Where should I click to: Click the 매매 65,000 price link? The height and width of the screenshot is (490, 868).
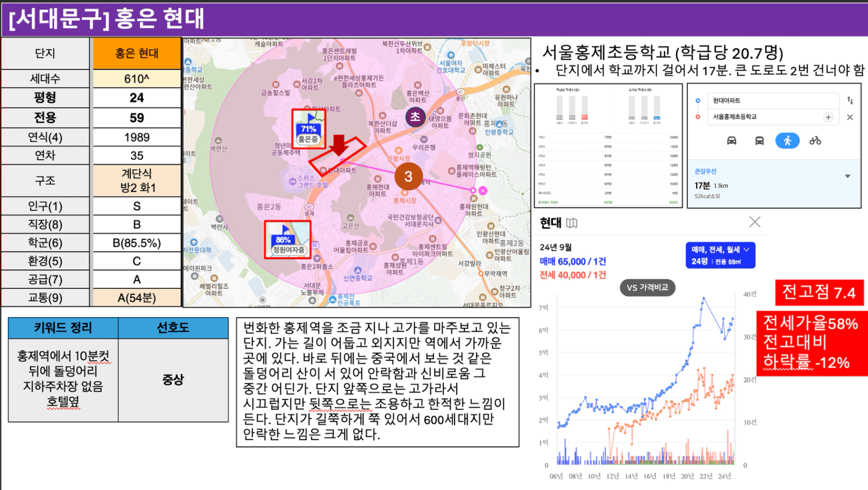[572, 262]
